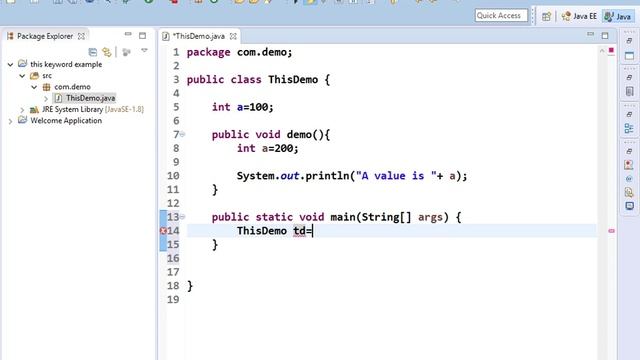Select the src folder
Image resolution: width=640 pixels, height=360 pixels.
pyautogui.click(x=47, y=76)
